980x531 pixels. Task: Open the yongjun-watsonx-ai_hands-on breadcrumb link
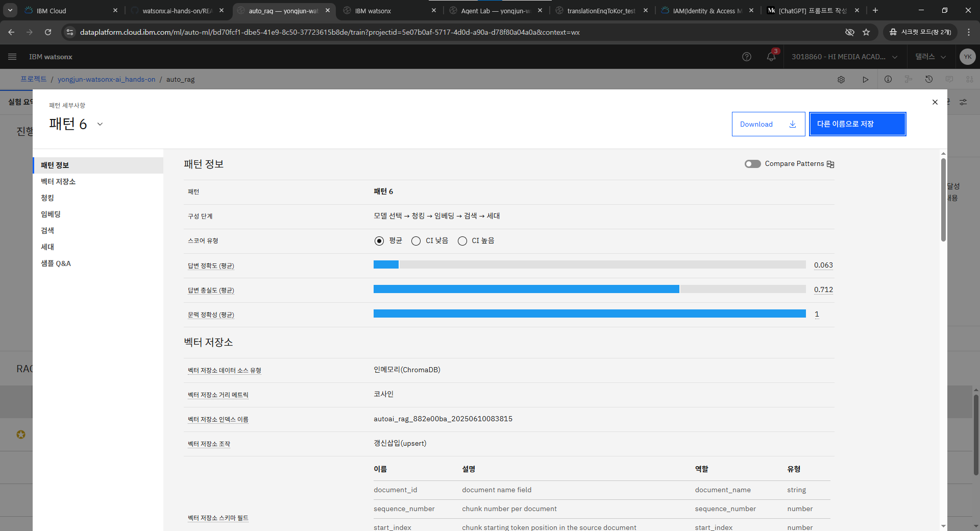[106, 79]
